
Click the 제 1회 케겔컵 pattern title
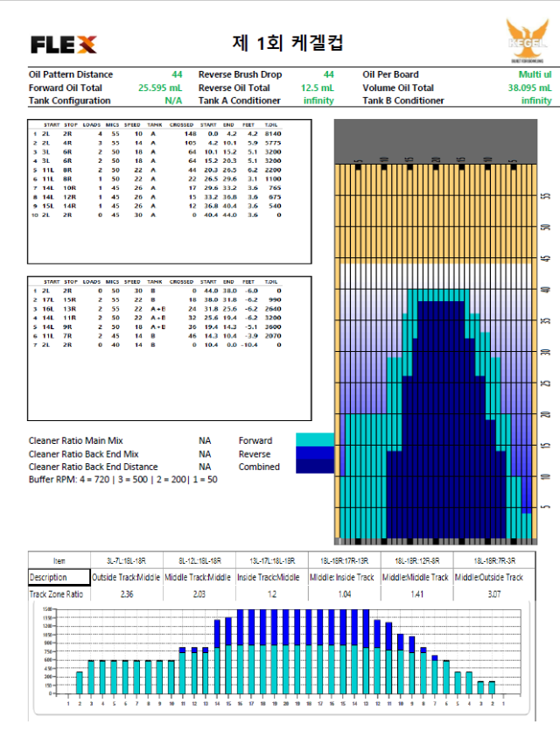[x=278, y=43]
